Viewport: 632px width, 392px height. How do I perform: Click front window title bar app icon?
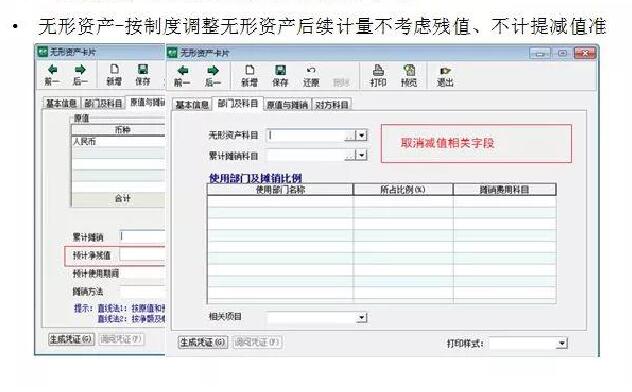[172, 52]
